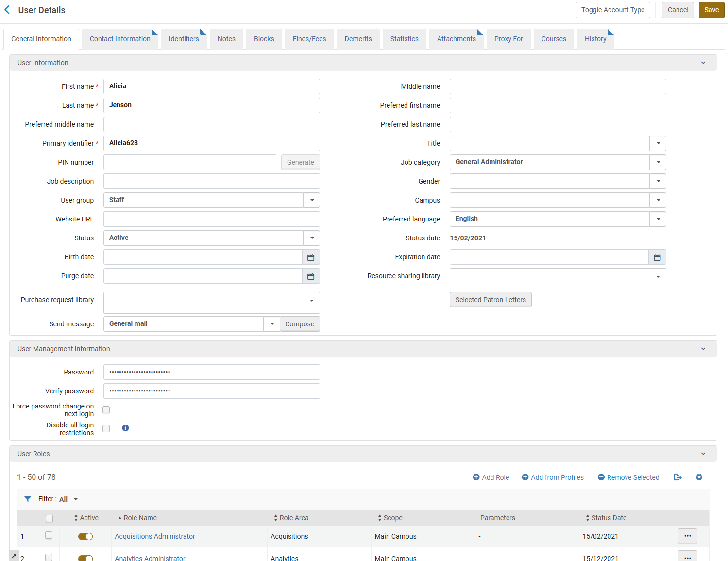Screen dimensions: 728x561
Task: Switch to the Fines/Fees tab
Action: point(309,39)
